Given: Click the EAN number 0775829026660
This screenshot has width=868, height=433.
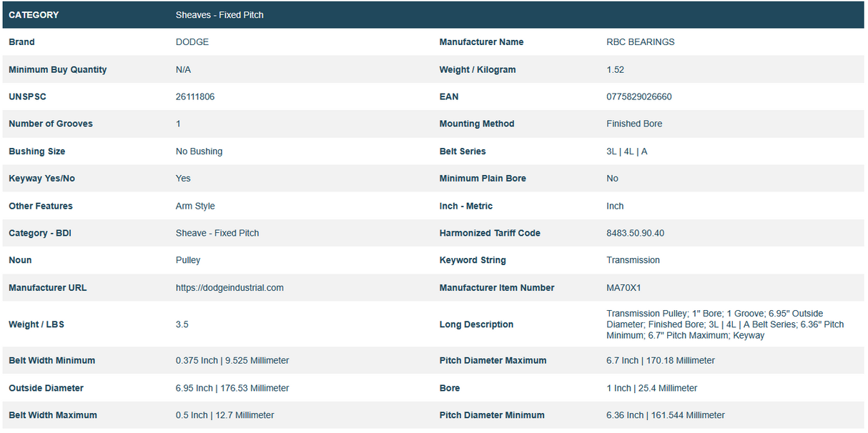Looking at the screenshot, I should [638, 97].
